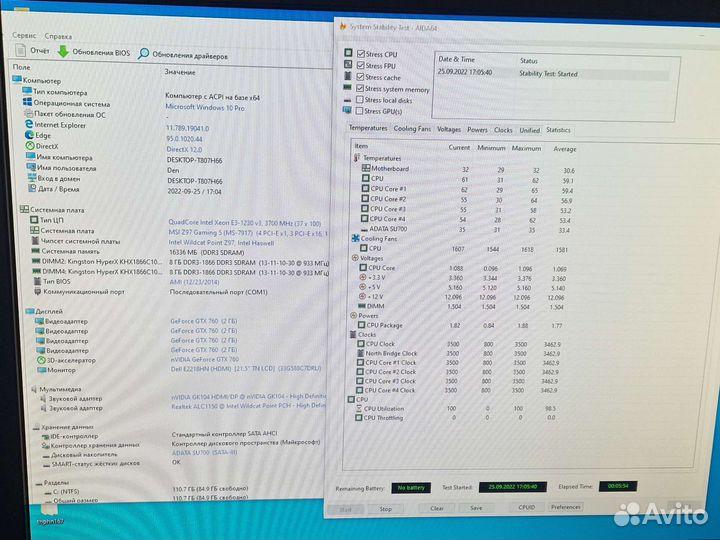Click the Powers section icon in statistics
Image resolution: width=720 pixels, height=540 pixels.
pos(354,315)
